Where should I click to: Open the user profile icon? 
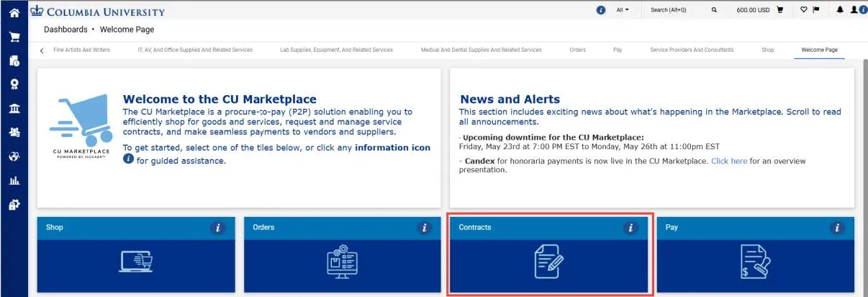coord(854,10)
